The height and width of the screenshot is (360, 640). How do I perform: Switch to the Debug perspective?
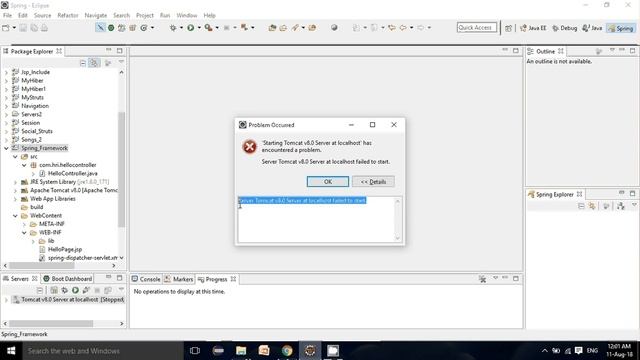click(x=564, y=28)
